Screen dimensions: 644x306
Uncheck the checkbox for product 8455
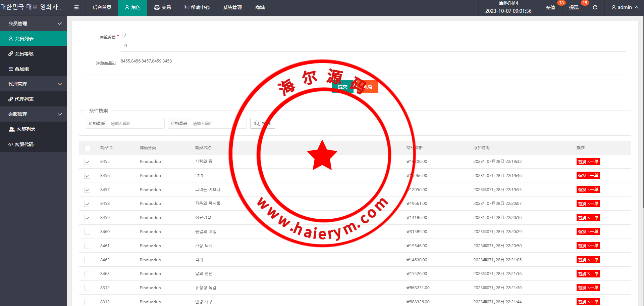point(87,162)
